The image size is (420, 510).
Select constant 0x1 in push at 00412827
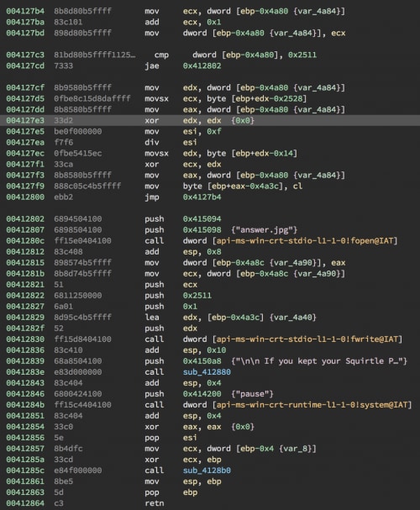(x=190, y=307)
